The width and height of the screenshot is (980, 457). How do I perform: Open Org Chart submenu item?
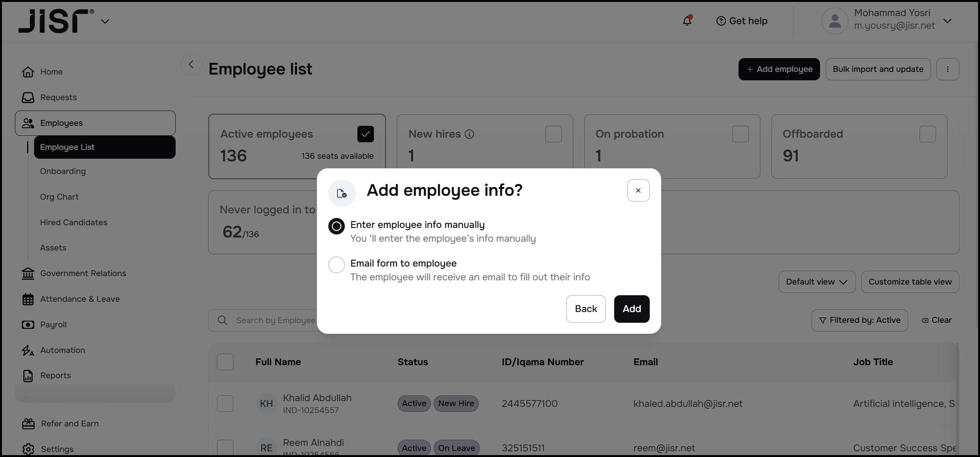pos(59,197)
